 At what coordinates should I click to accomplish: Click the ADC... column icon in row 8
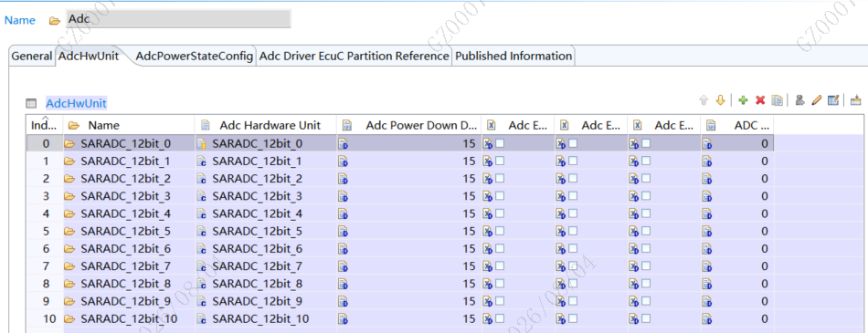(x=707, y=285)
